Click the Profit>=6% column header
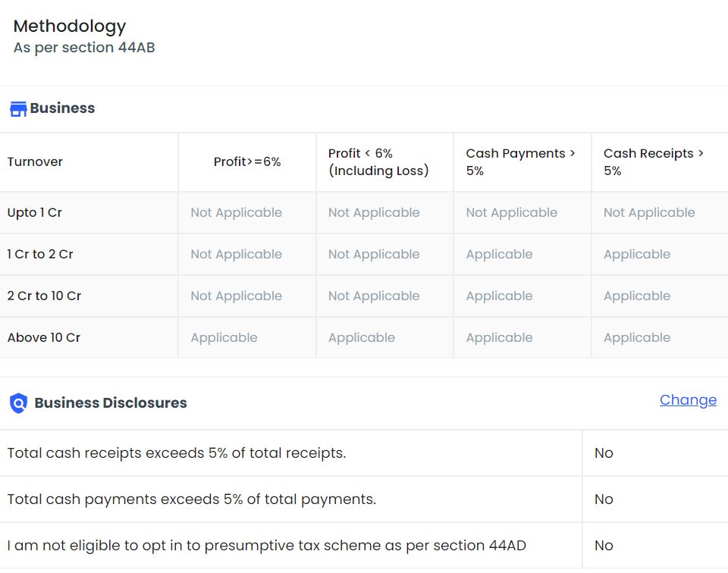The image size is (728, 573). coord(247,162)
